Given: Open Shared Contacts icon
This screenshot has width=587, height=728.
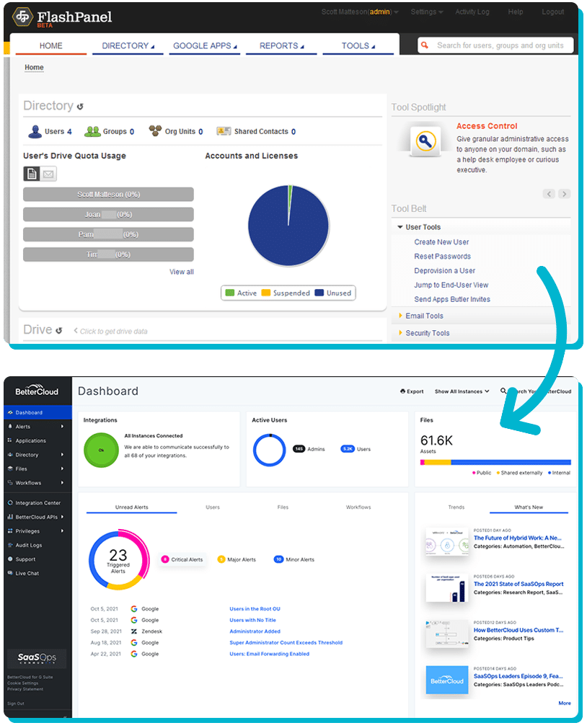Looking at the screenshot, I should click(x=223, y=131).
